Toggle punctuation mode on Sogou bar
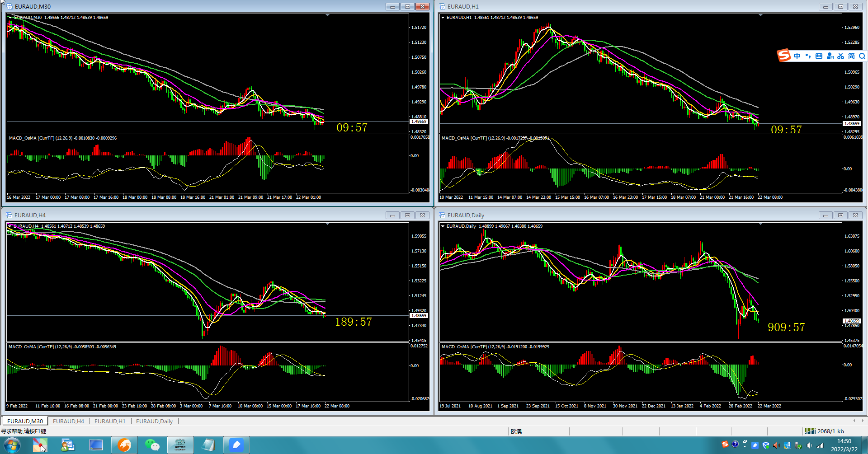This screenshot has height=454, width=868. coord(808,56)
